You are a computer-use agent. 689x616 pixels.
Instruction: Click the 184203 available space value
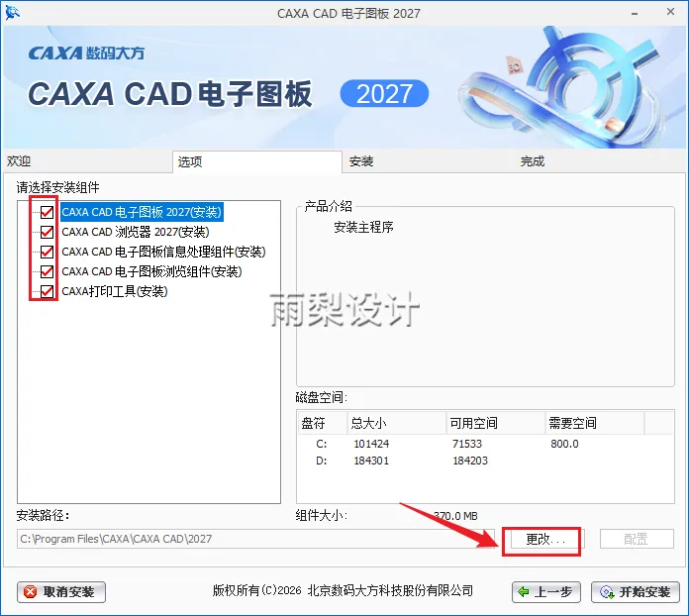click(x=470, y=461)
